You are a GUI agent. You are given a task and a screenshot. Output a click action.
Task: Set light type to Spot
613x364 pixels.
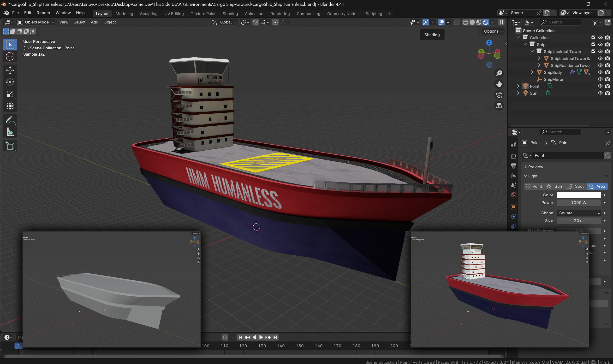(576, 186)
